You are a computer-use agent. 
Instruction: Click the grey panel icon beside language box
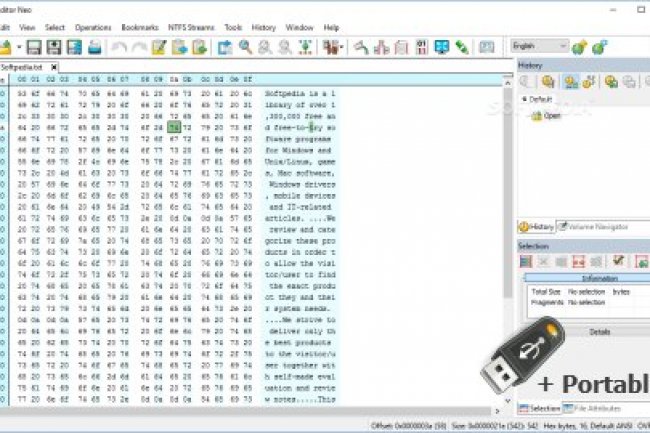pyautogui.click(x=487, y=47)
